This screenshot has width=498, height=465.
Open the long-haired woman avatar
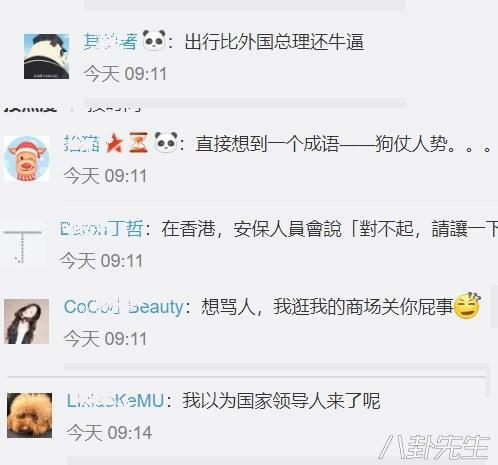[27, 321]
